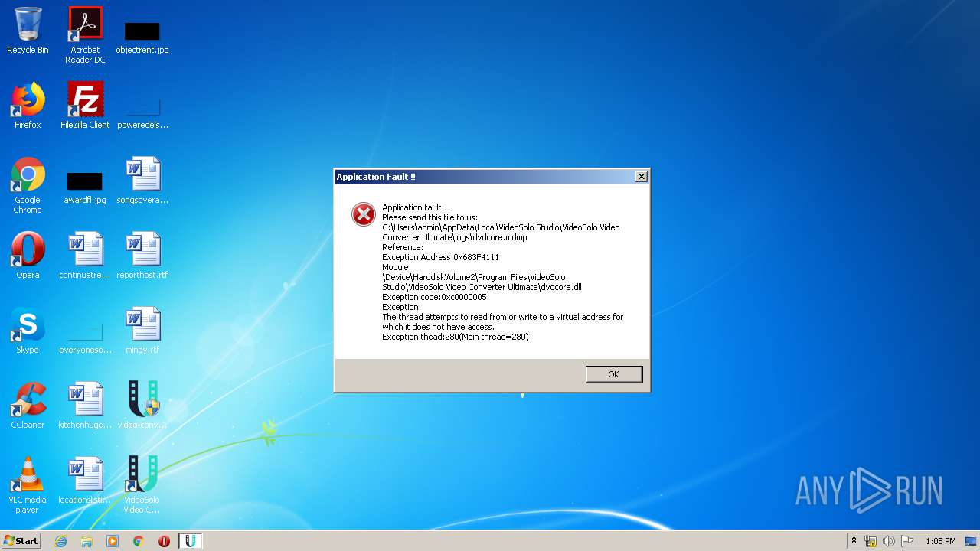
Task: Switch to VideoSolo taskbar button
Action: tap(191, 541)
